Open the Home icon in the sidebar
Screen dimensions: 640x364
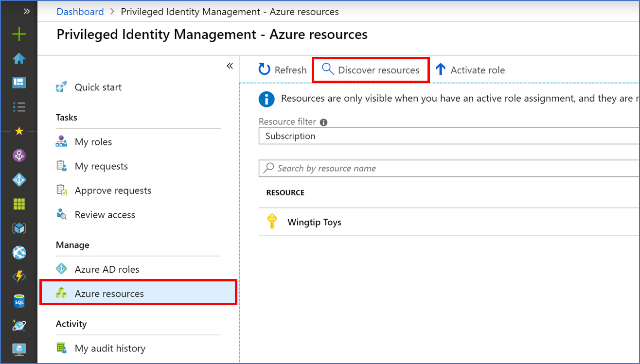pyautogui.click(x=19, y=58)
